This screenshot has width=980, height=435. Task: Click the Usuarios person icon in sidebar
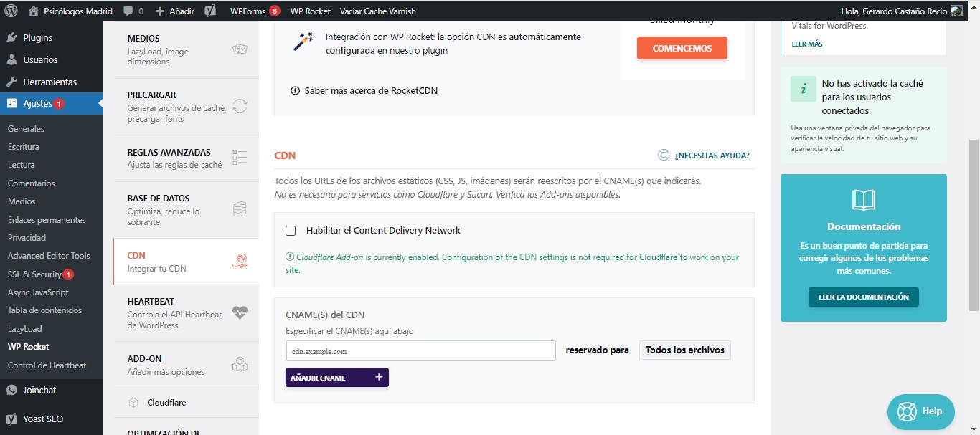[x=11, y=59]
